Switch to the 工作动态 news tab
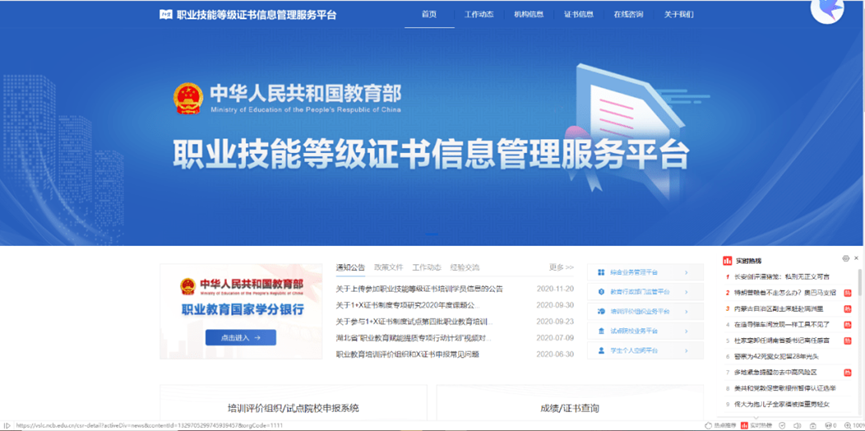This screenshot has width=865, height=431. 426,268
